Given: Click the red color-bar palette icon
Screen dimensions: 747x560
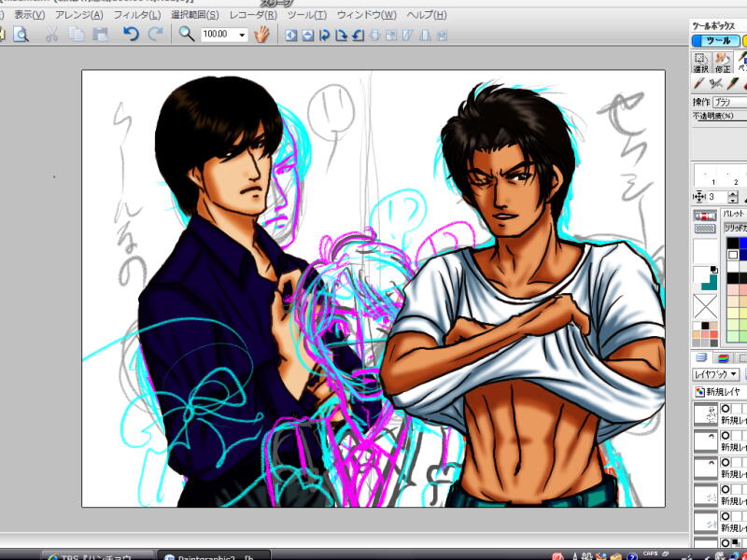Looking at the screenshot, I should 705,216.
